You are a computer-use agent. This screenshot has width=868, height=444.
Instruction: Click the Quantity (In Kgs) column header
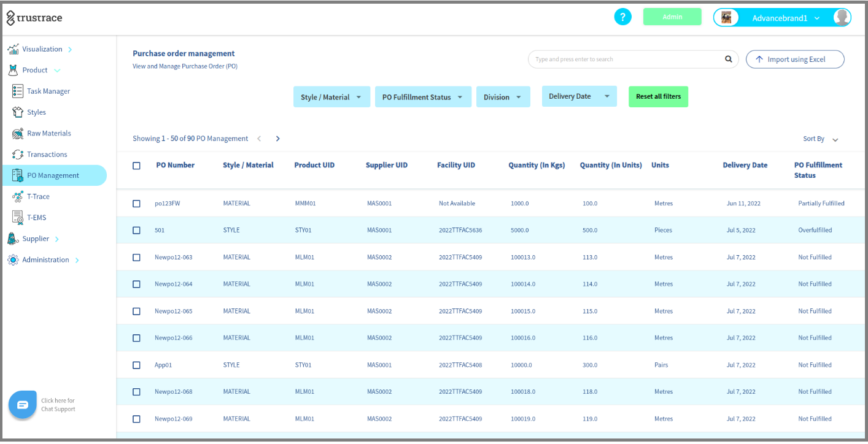click(537, 165)
